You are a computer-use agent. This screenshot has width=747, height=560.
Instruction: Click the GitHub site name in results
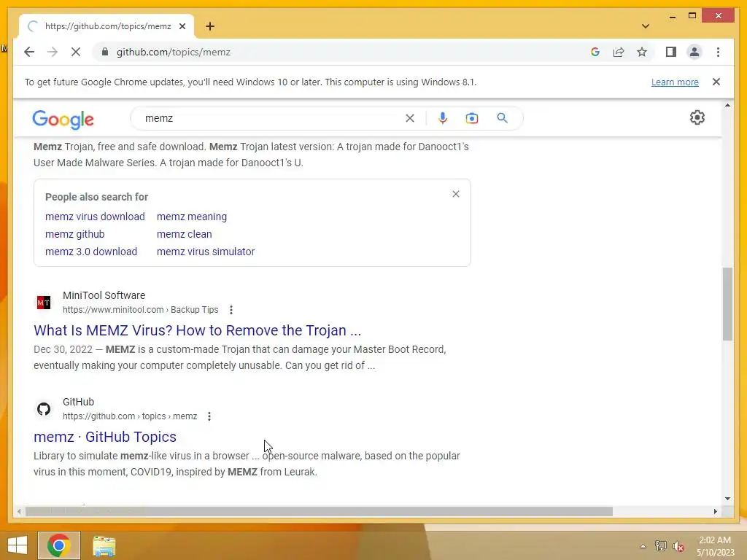point(78,402)
